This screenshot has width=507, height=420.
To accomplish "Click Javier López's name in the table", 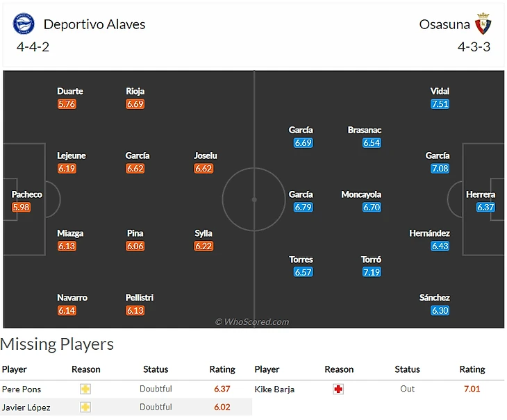I will [x=26, y=408].
